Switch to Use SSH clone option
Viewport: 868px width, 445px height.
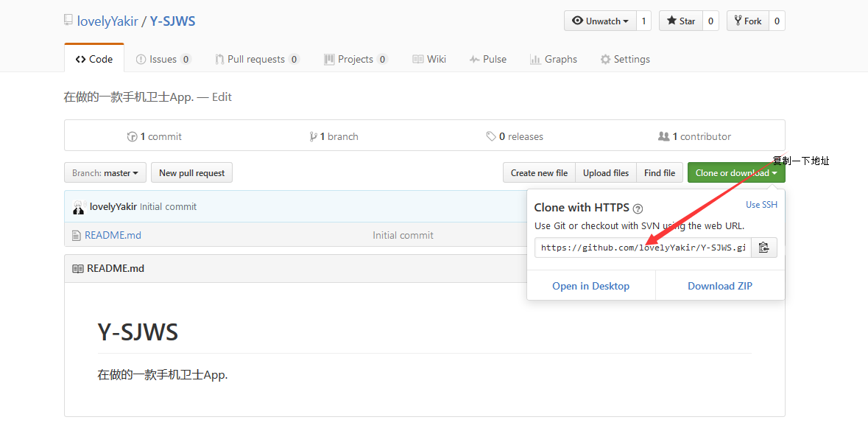pyautogui.click(x=761, y=205)
